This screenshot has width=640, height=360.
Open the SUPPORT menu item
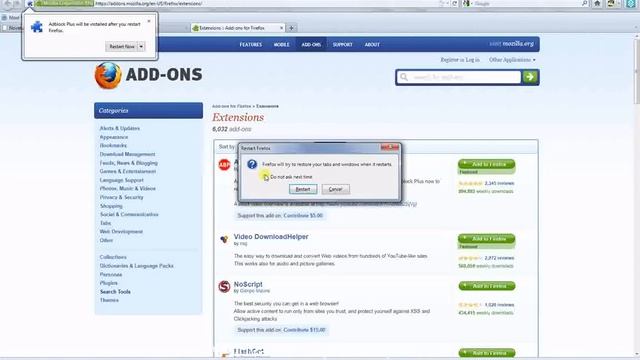tap(342, 44)
